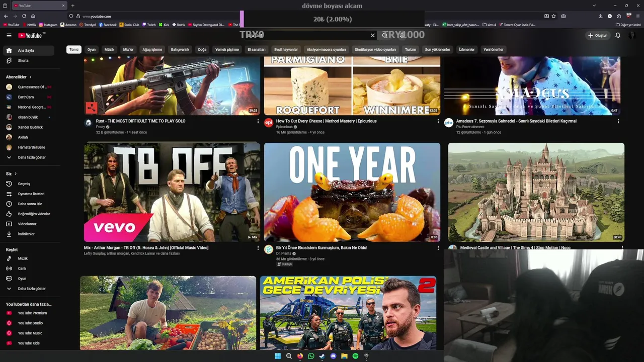Open Diğer yer imleri bookmarks folder

628,25
